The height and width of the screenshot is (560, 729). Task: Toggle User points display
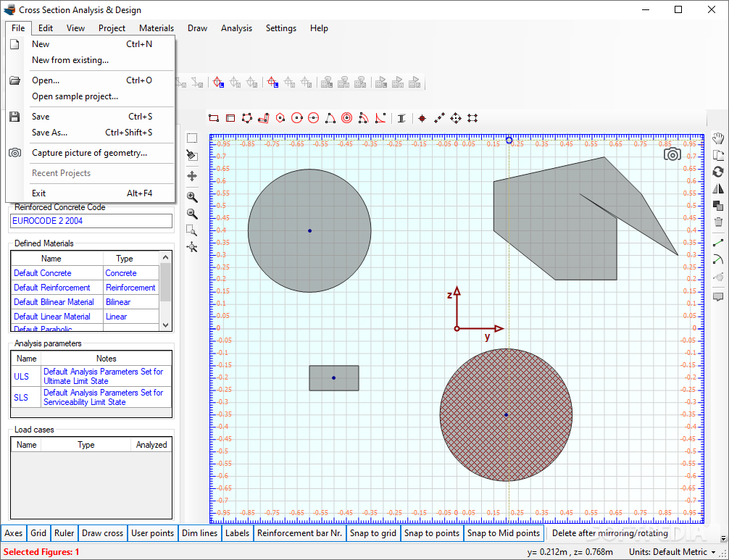click(x=152, y=533)
